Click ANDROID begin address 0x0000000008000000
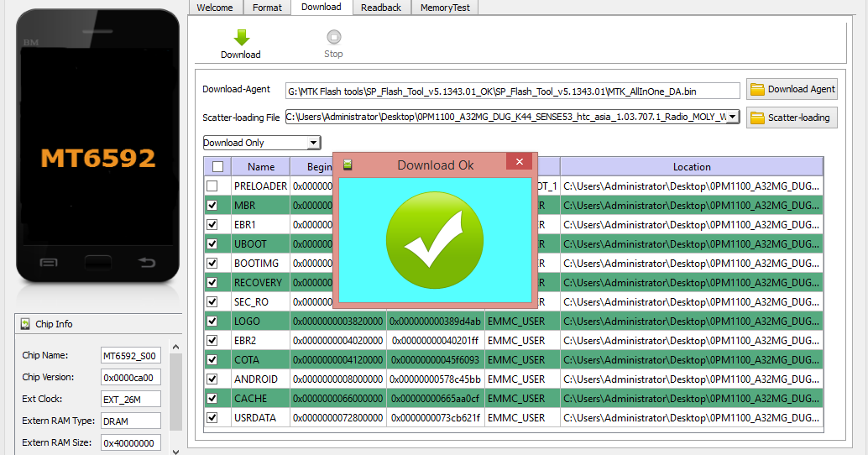 [338, 379]
